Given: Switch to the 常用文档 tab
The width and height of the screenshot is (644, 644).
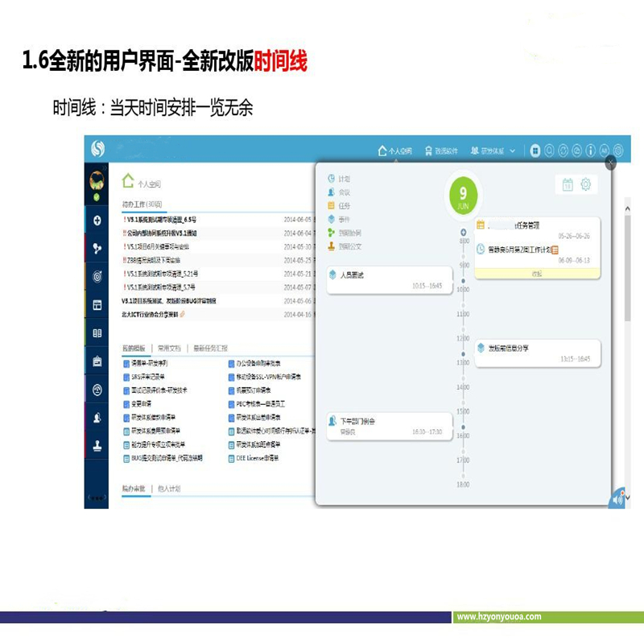Looking at the screenshot, I should [169, 349].
